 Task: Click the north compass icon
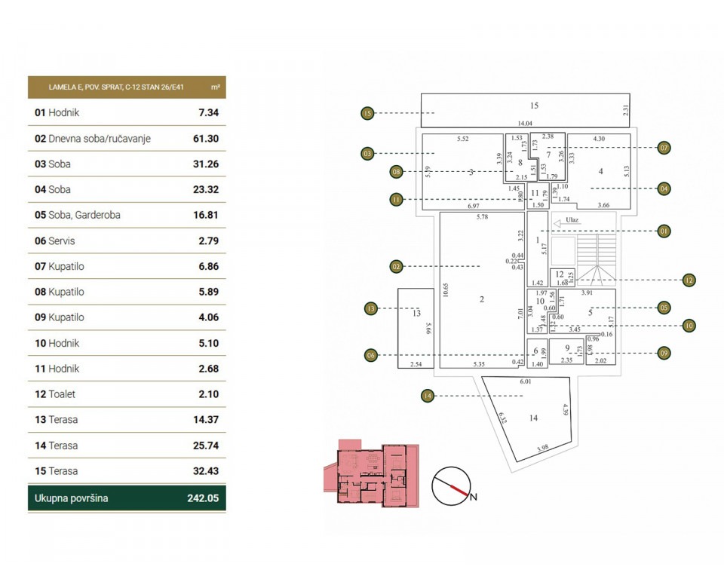coord(451,487)
